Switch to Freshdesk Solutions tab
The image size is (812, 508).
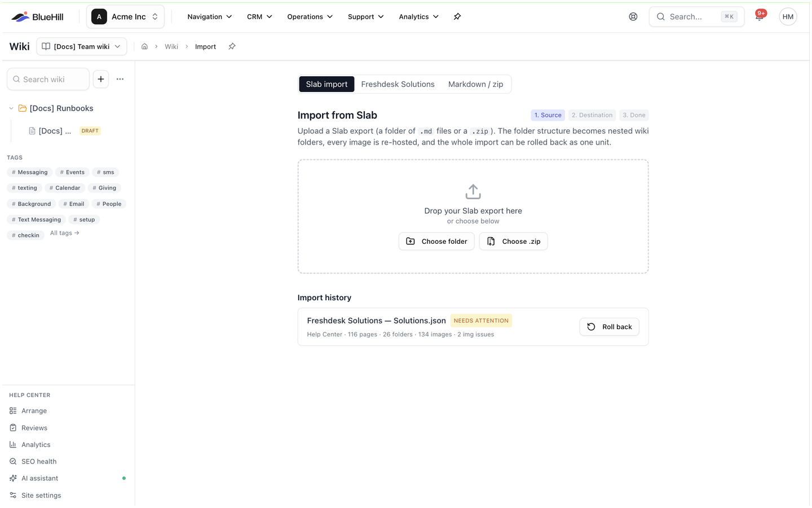coord(398,85)
